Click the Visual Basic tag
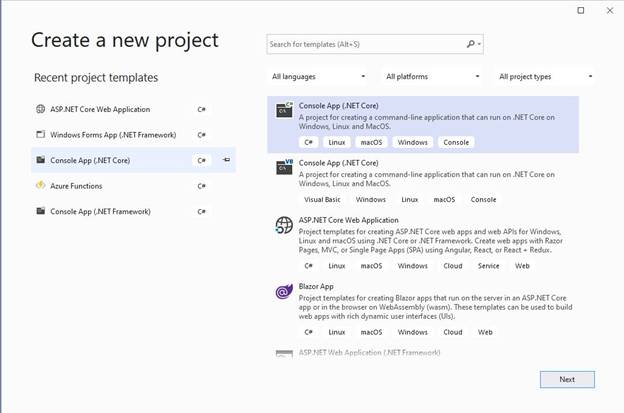The image size is (624, 413). coord(322,200)
